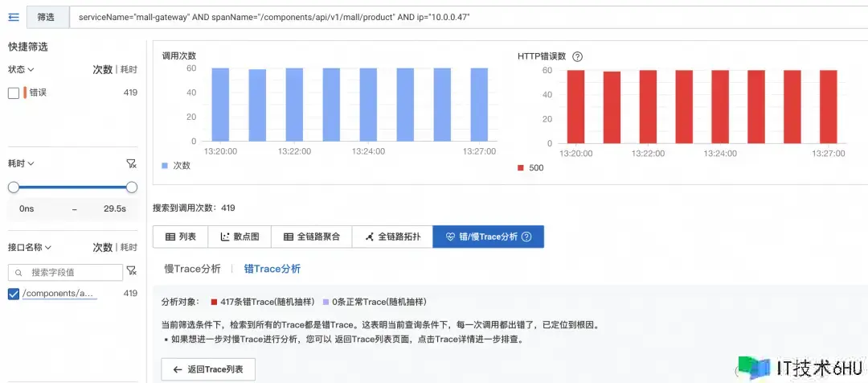The height and width of the screenshot is (383, 868).
Task: Click the sidebar collapse icon at top-left
Action: pyautogui.click(x=13, y=16)
